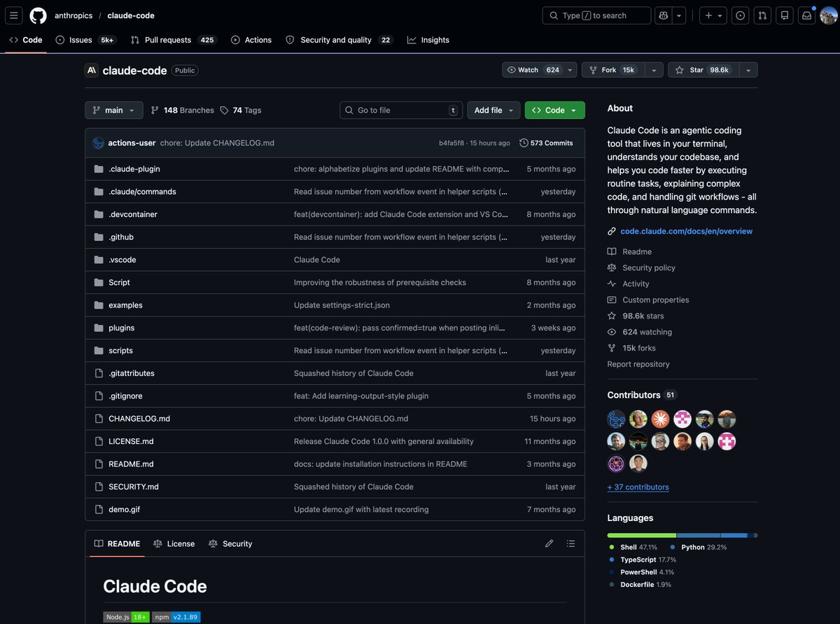
Task: Open code.claude.com docs overview link
Action: (686, 231)
